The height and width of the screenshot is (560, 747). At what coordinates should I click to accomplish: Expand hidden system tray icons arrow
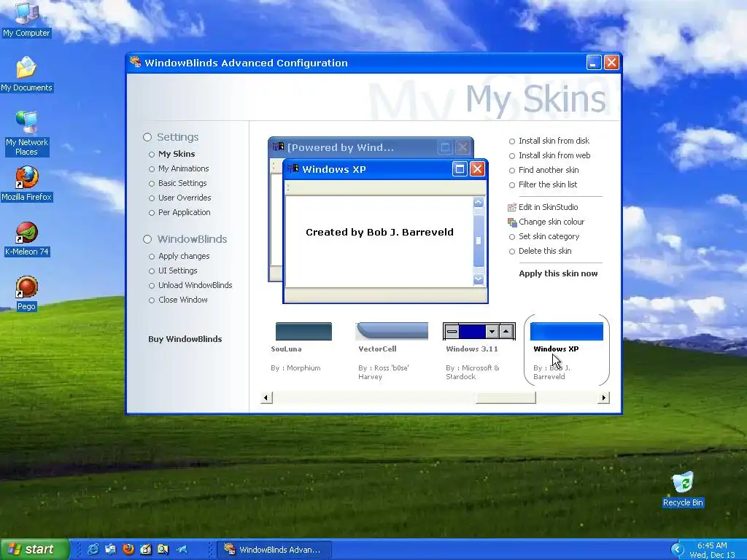point(676,549)
